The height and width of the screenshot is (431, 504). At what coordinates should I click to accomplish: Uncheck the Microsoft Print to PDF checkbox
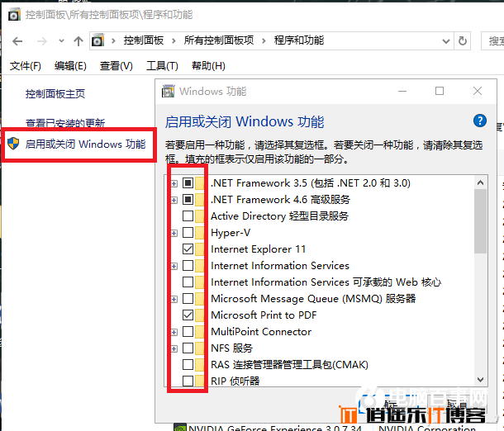click(x=188, y=315)
